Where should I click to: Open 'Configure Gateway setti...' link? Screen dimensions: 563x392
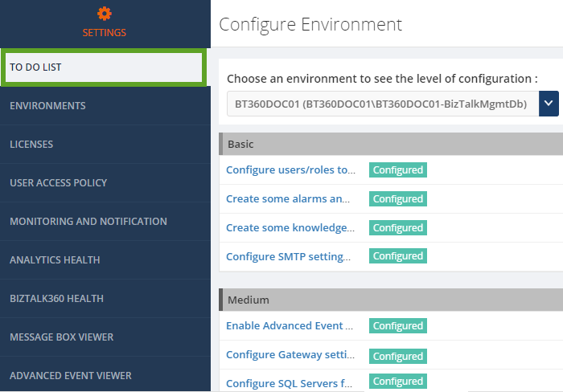290,355
